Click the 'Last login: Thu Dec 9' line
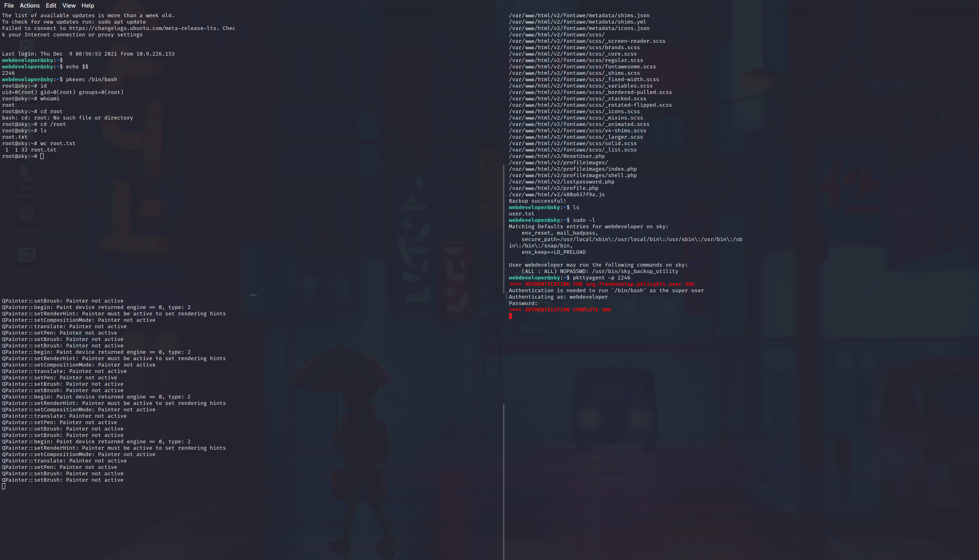The width and height of the screenshot is (979, 560). 88,54
